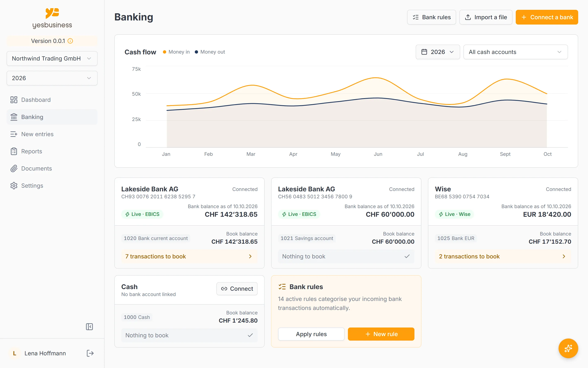The width and height of the screenshot is (588, 368).
Task: Click Nothing to book on Savings card
Action: (346, 256)
